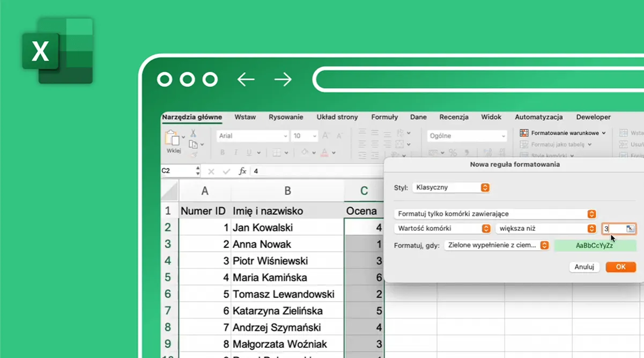
Task: Click the Formatowanie warunkowe icon
Action: coord(524,133)
